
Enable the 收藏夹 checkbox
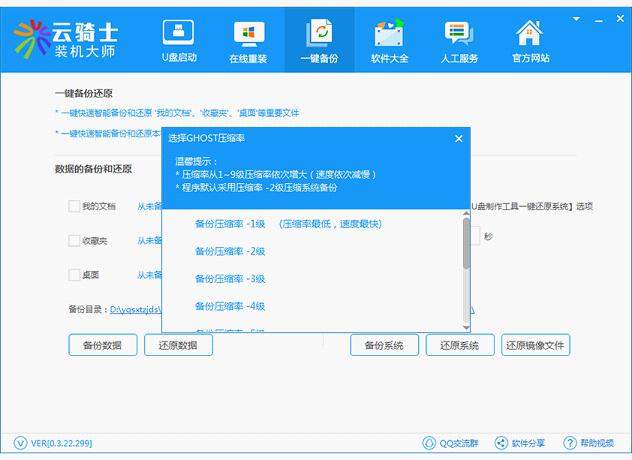[74, 240]
